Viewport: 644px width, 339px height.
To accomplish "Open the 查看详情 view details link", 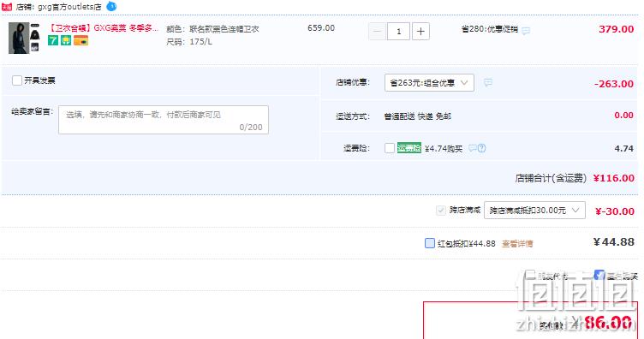I will (517, 244).
